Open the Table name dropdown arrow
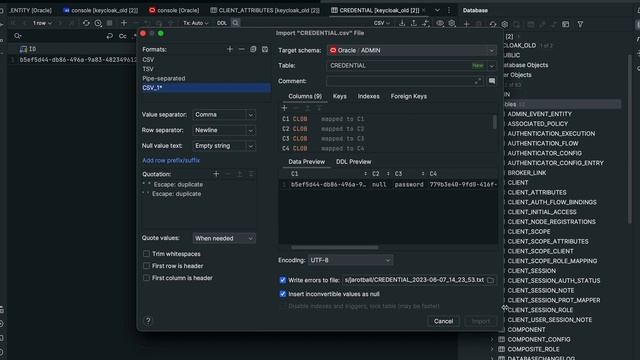The image size is (640, 360). 491,66
